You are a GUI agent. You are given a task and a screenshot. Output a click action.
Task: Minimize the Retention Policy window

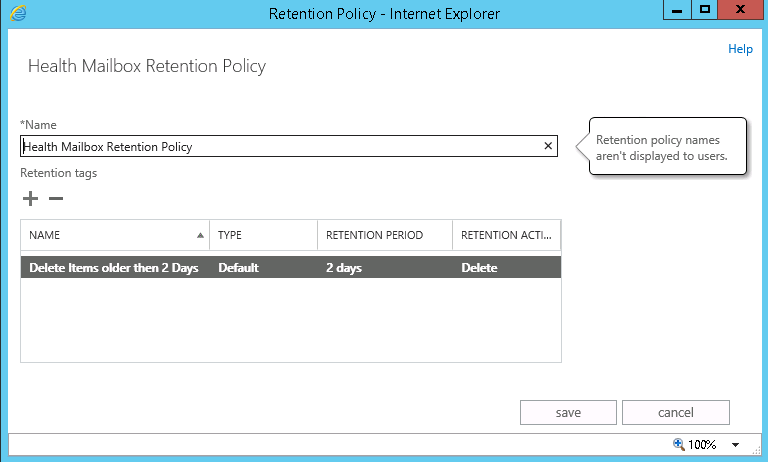click(x=677, y=10)
